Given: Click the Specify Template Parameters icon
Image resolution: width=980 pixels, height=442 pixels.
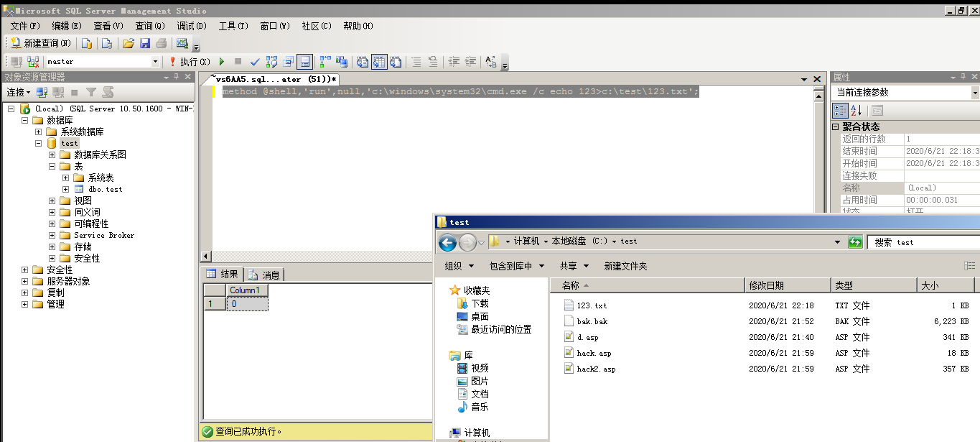Looking at the screenshot, I should tap(491, 62).
